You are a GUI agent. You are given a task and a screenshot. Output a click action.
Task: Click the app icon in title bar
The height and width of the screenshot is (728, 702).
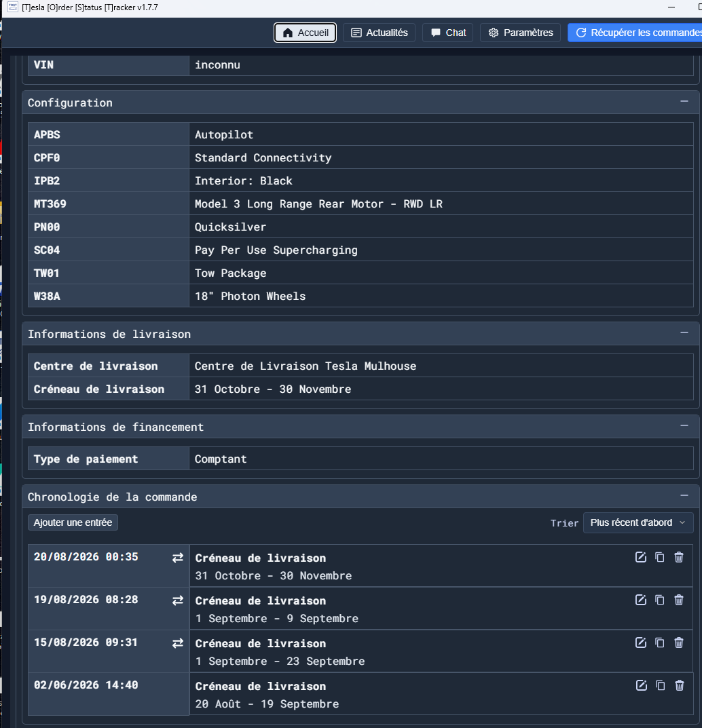pos(12,7)
